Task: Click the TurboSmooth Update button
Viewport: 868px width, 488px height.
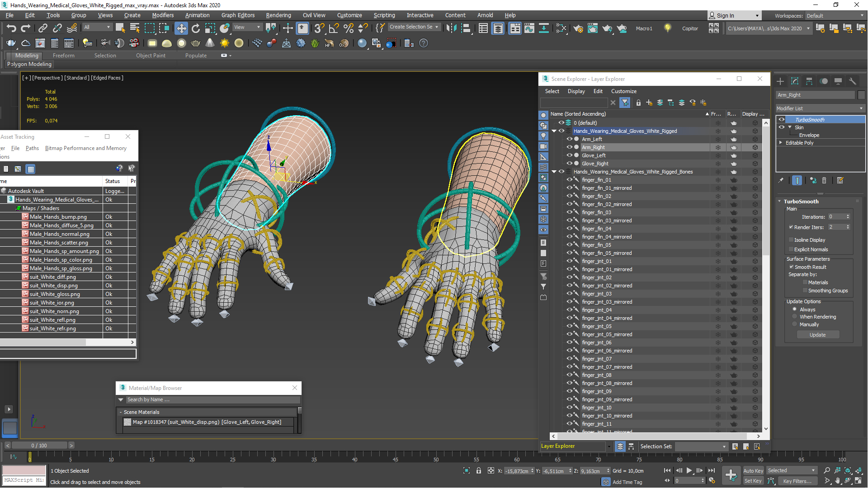Action: (x=818, y=335)
